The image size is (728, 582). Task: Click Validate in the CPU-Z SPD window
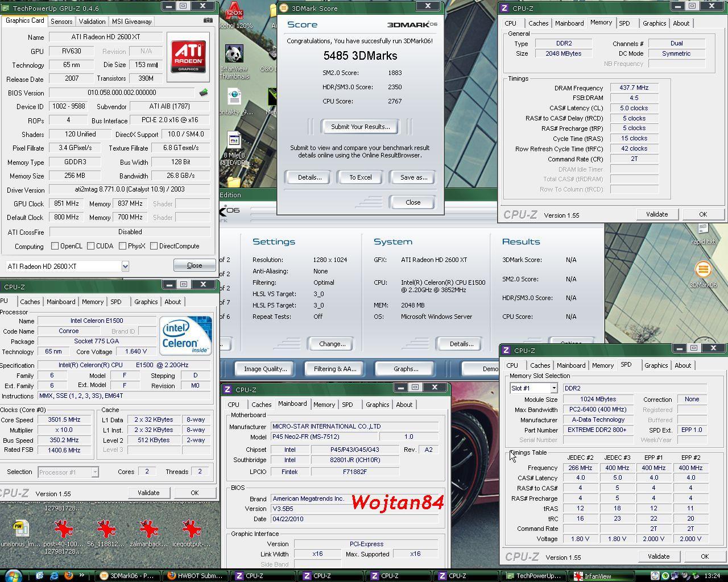point(658,556)
